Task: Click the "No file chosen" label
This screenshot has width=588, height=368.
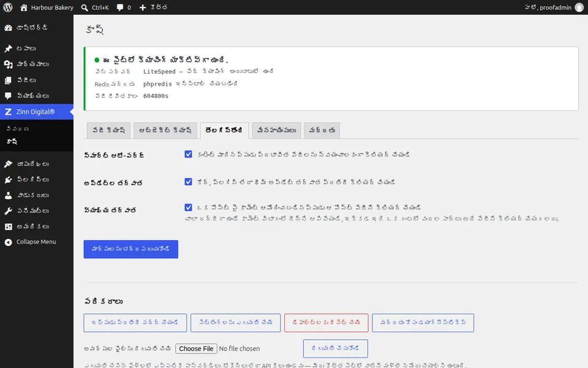Action: click(239, 348)
